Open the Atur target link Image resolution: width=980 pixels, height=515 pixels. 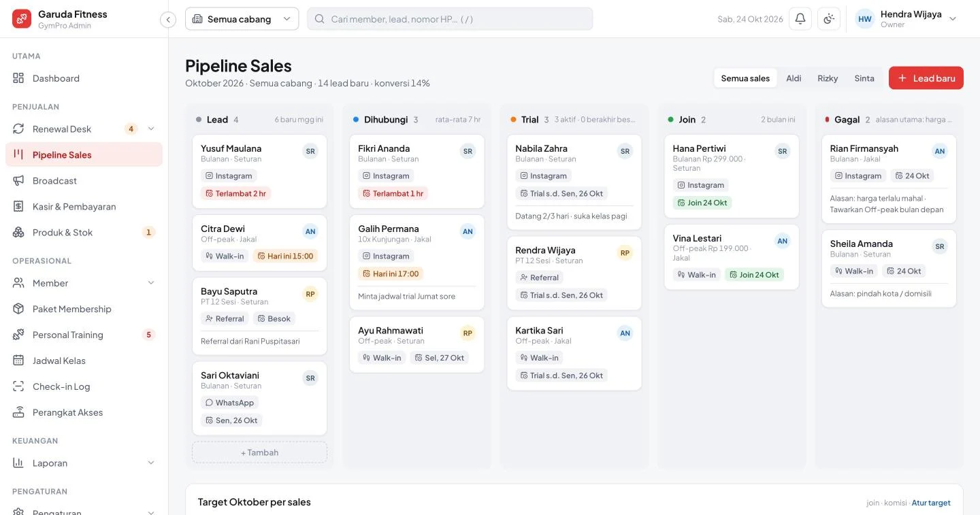[931, 503]
